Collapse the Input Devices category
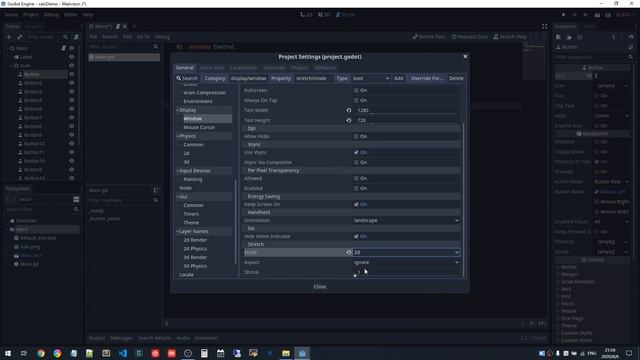 coord(178,171)
